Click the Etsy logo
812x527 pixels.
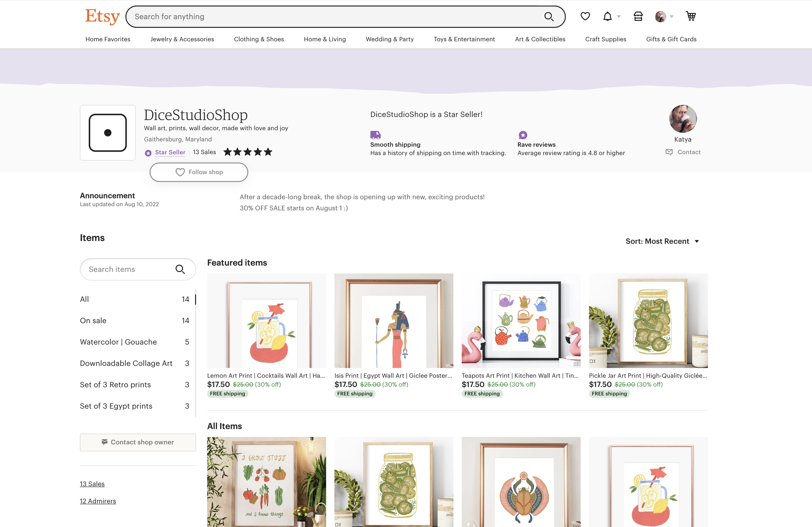point(102,16)
